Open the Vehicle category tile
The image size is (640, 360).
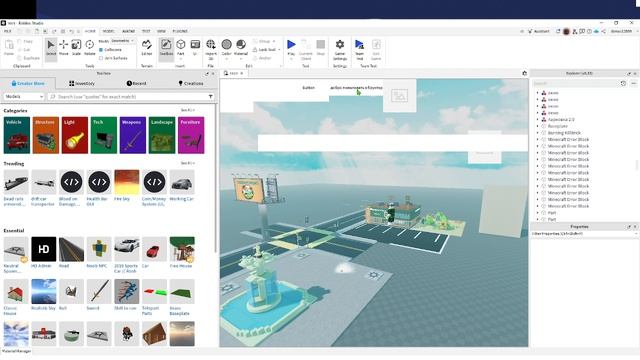17,135
